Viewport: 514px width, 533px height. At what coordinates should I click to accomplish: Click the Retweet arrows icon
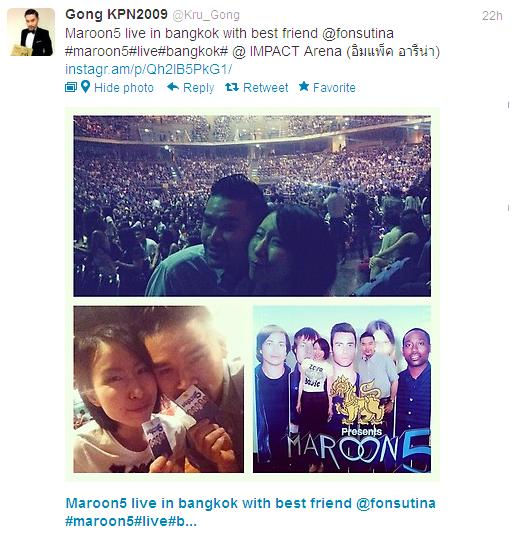[232, 87]
